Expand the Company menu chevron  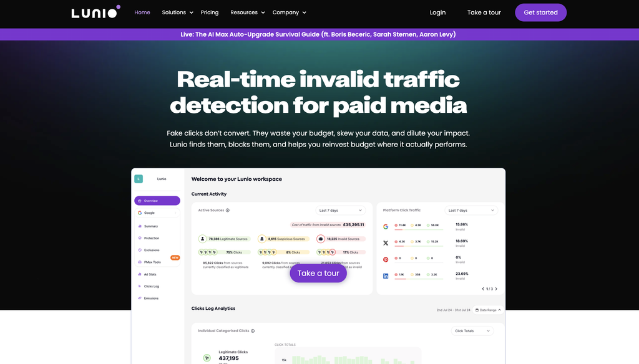304,12
